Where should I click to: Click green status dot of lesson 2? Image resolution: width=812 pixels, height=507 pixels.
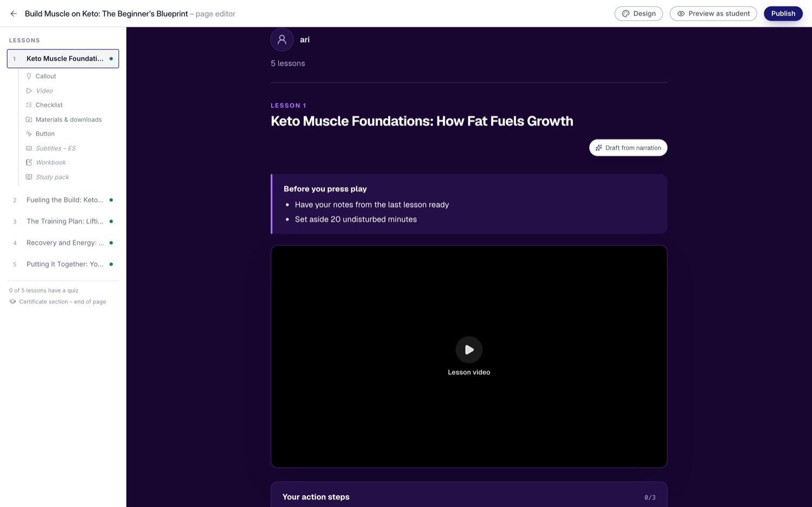point(111,200)
